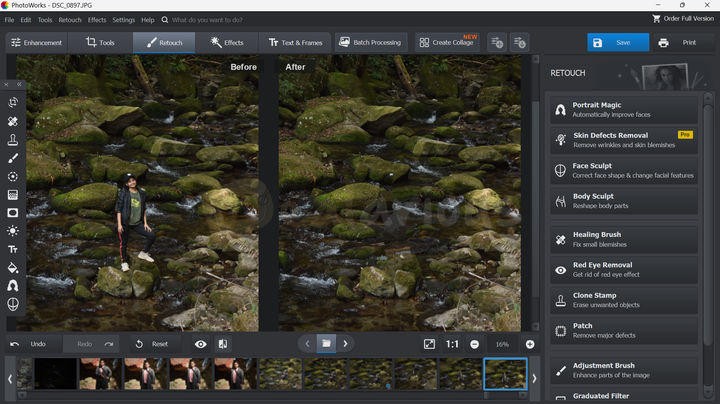Select the healing brush bandage icon in left toolbar
Screen dimensions: 720x404
13,121
